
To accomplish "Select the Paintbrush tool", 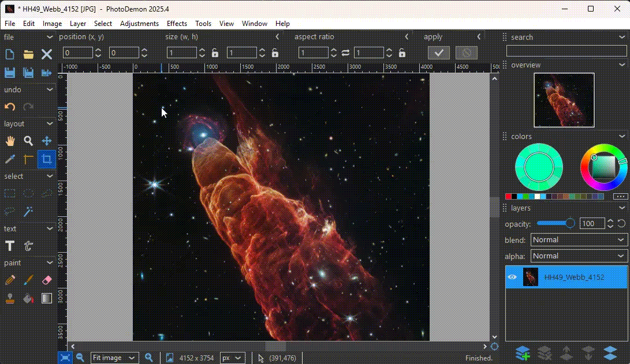I will (x=28, y=280).
